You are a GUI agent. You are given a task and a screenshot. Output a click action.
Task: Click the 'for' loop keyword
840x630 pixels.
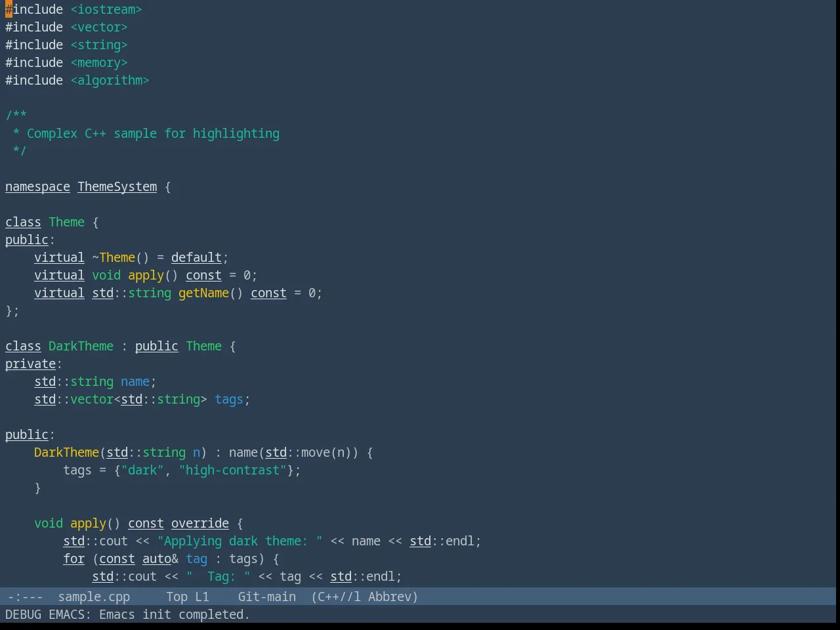point(73,558)
